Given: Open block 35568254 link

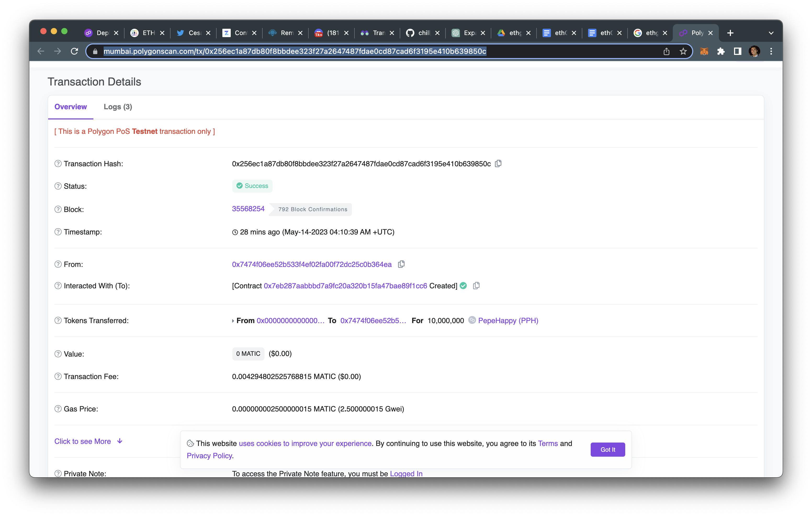Looking at the screenshot, I should pyautogui.click(x=248, y=209).
